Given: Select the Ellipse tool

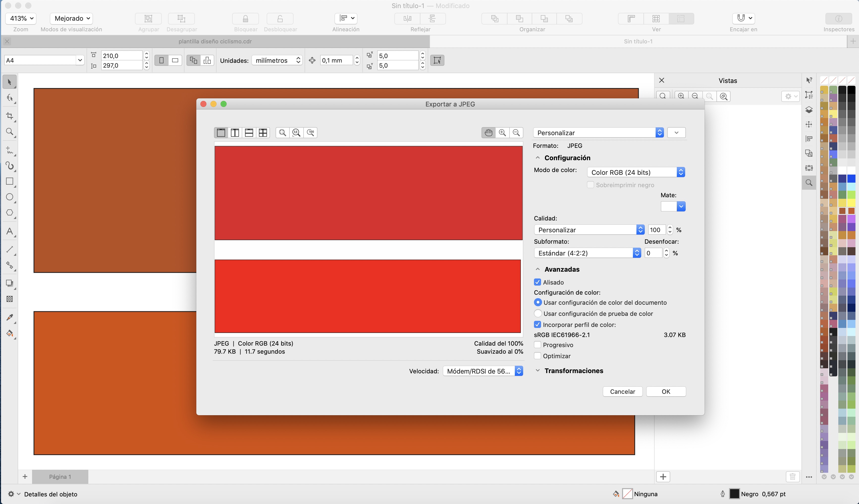Looking at the screenshot, I should coord(10,197).
